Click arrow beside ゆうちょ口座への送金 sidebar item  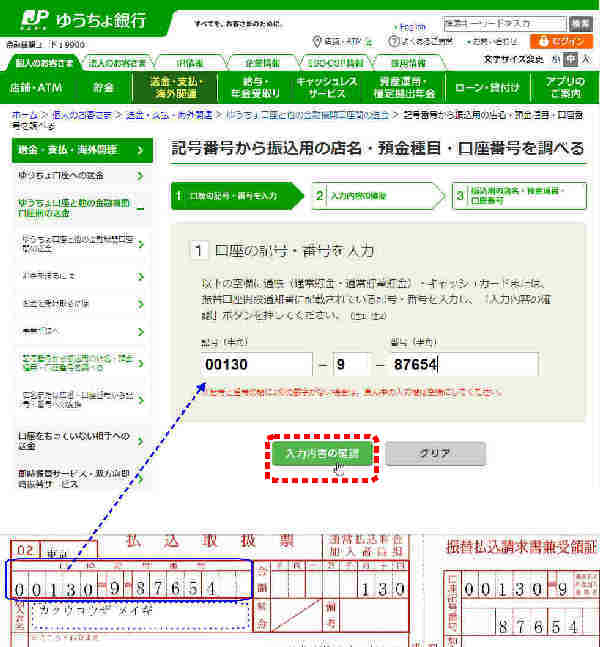click(141, 175)
